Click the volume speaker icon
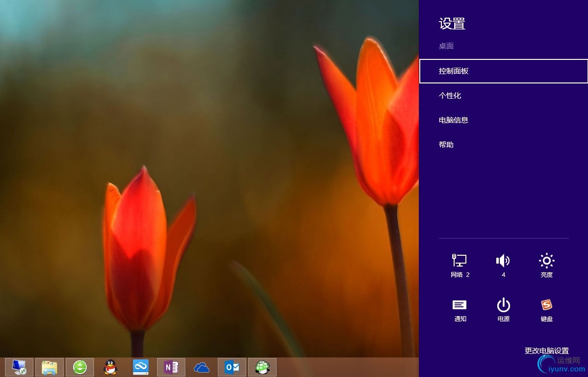Viewport: 588px width, 377px height. 503,265
